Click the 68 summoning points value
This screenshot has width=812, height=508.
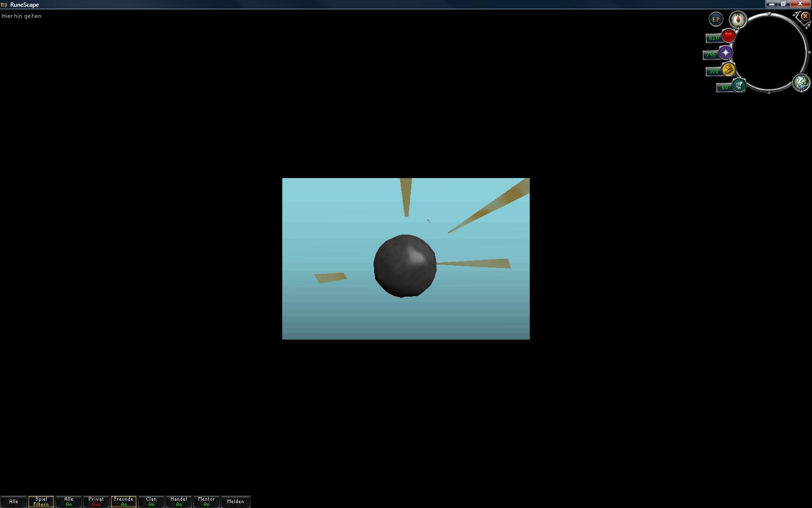[x=724, y=88]
